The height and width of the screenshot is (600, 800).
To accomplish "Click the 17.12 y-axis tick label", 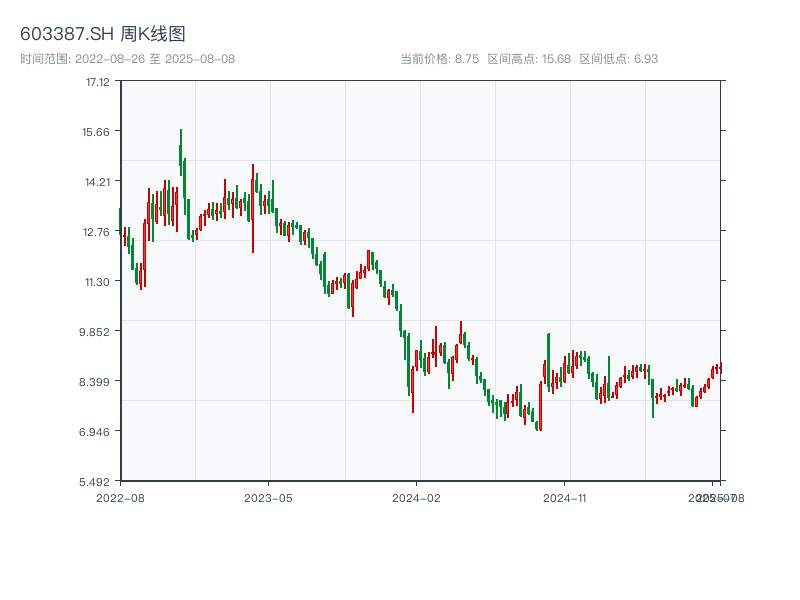I will pos(97,82).
